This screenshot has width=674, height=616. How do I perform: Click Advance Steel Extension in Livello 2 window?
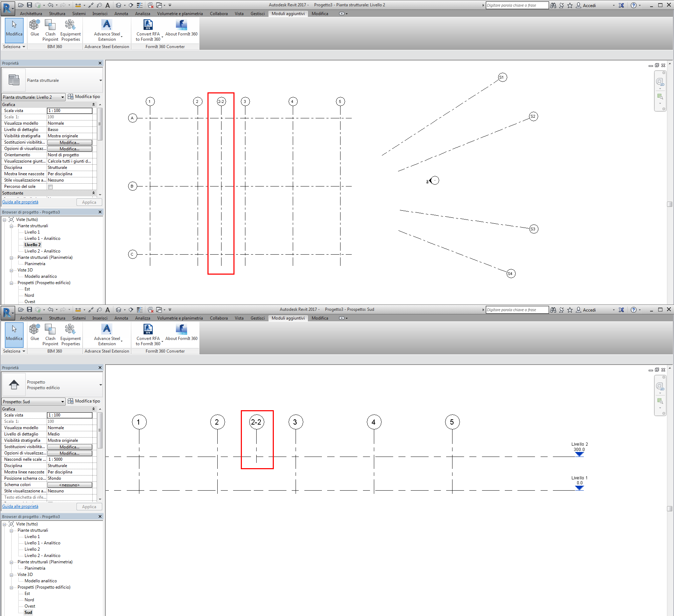click(107, 28)
